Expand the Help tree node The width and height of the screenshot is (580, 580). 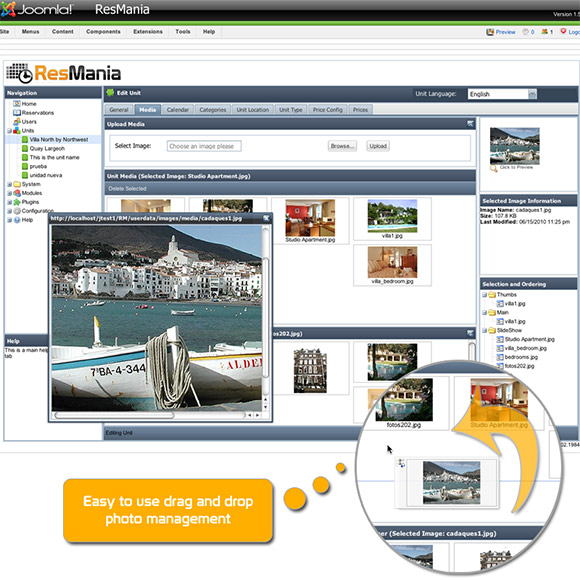(x=9, y=220)
